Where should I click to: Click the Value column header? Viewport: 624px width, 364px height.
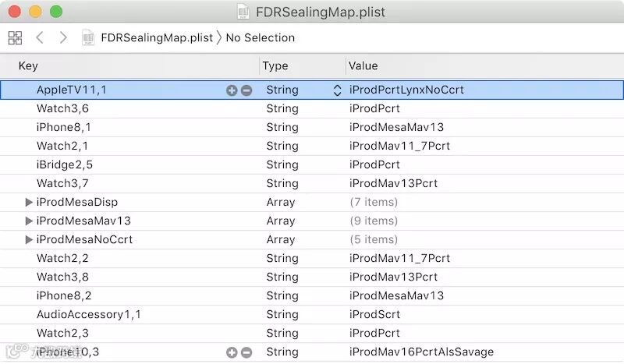tap(363, 66)
